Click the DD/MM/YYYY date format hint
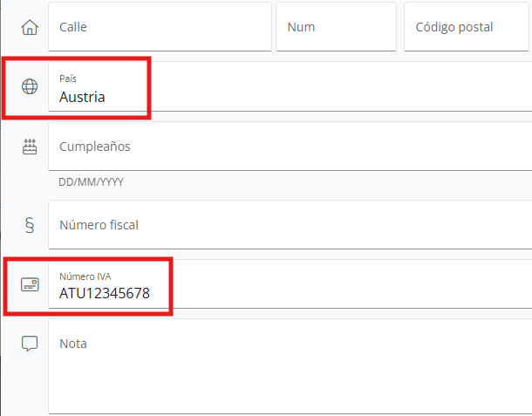Image resolution: width=532 pixels, height=416 pixels. (x=91, y=182)
